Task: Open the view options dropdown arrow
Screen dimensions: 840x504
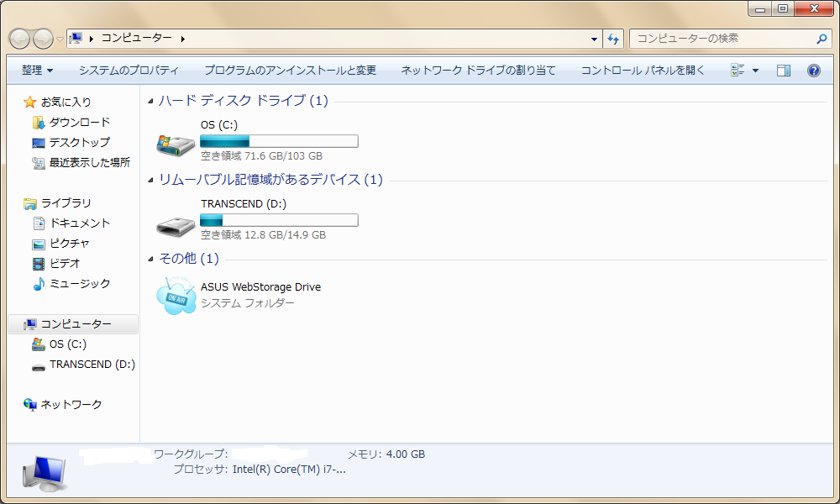Action: [x=755, y=71]
